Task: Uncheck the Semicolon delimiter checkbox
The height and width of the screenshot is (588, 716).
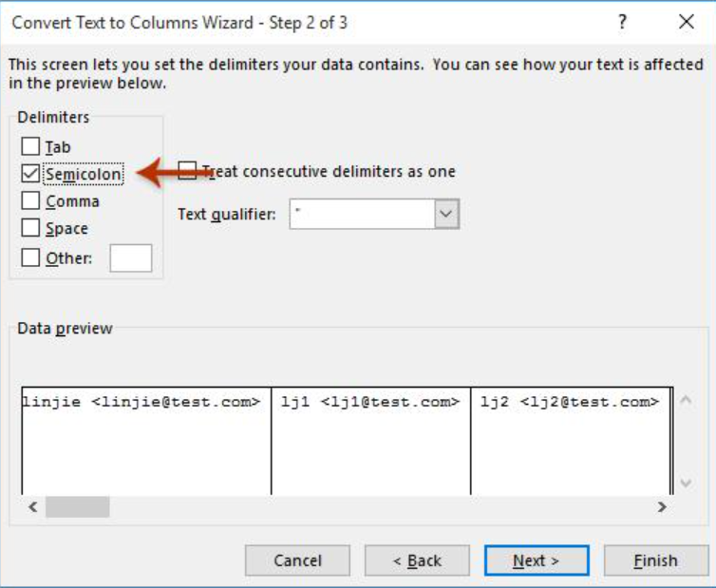Action: tap(31, 174)
